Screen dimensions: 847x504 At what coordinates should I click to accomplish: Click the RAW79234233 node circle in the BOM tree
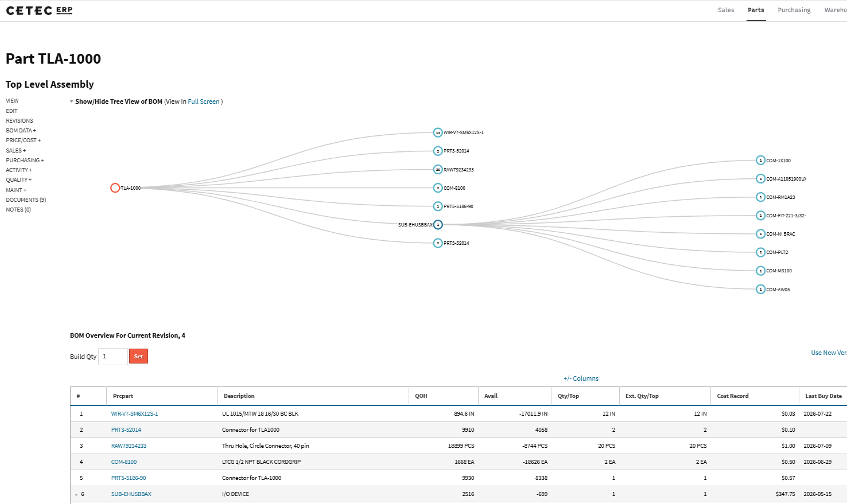pyautogui.click(x=438, y=170)
